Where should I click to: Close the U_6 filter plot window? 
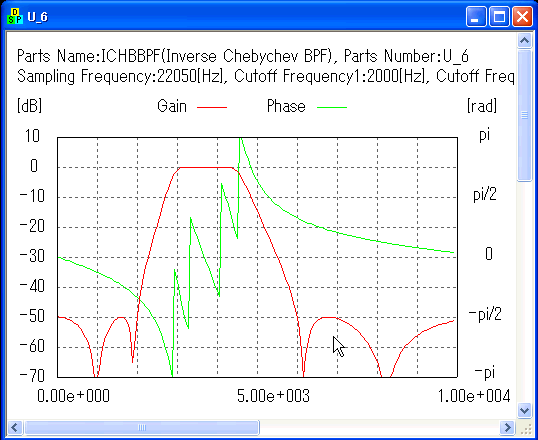[522, 16]
